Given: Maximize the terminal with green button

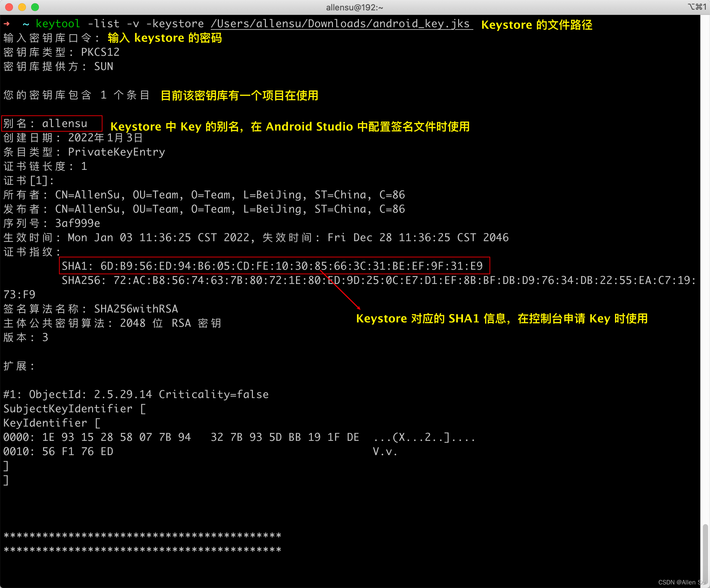Looking at the screenshot, I should pos(35,7).
